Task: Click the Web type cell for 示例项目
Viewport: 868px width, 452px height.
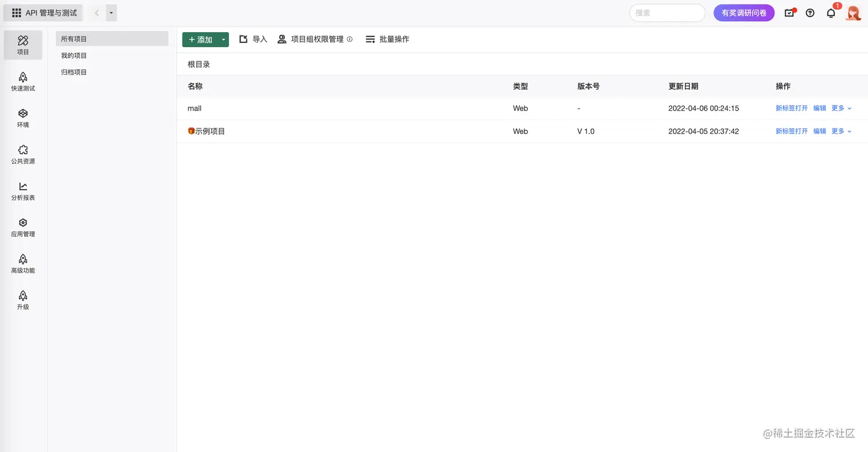Action: click(x=521, y=131)
